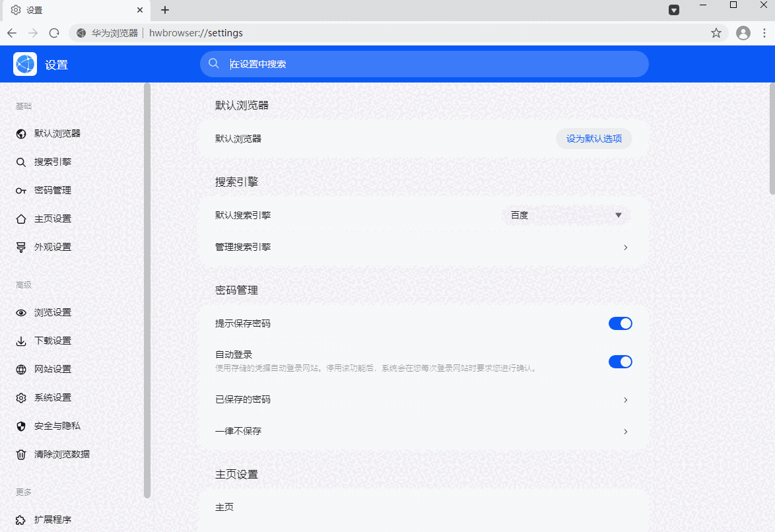Click the 主页设置 house icon
This screenshot has height=532, width=775.
pos(22,218)
